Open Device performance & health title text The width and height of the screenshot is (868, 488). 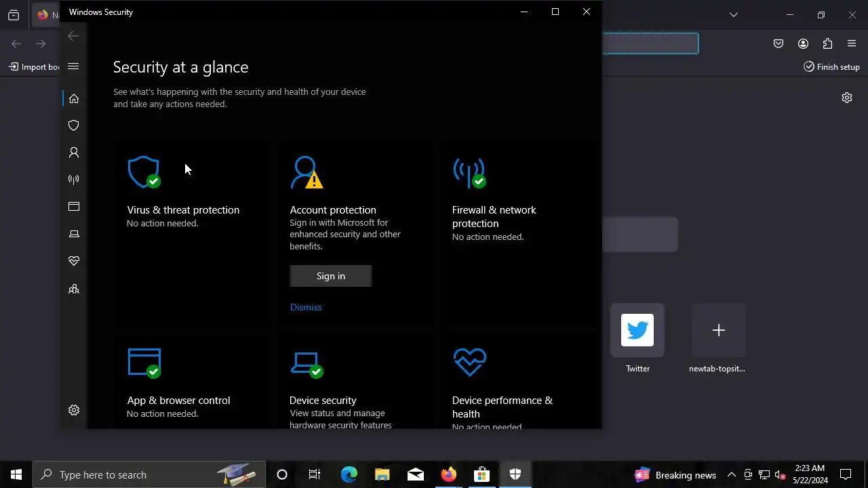[x=502, y=407]
